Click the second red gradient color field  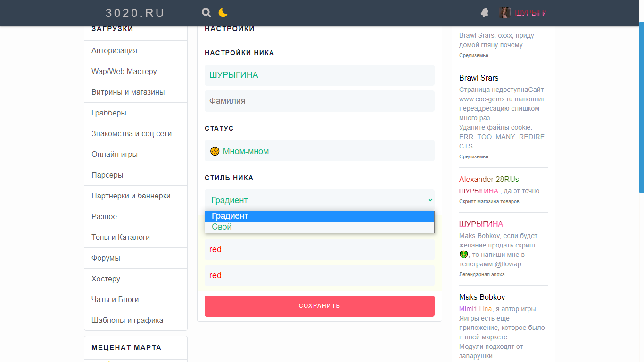[x=319, y=275]
